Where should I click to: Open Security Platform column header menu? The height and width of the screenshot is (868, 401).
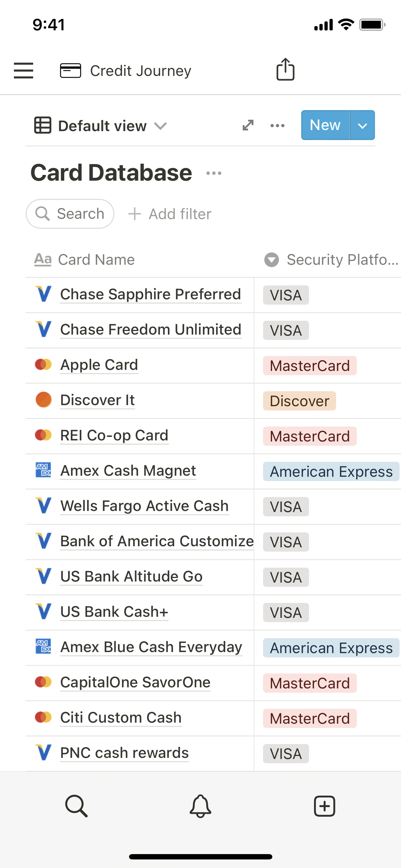click(x=331, y=259)
